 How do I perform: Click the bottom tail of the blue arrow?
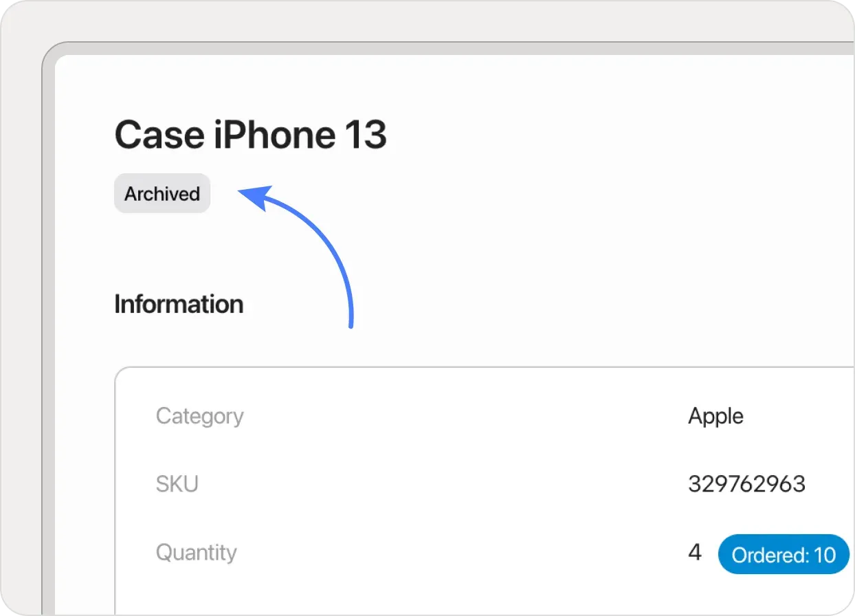point(351,322)
